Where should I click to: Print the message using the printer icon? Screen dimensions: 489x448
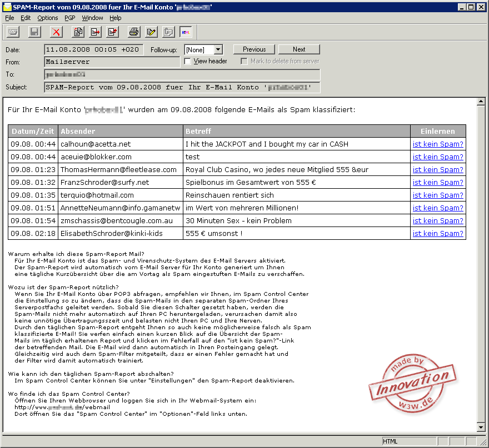(134, 32)
